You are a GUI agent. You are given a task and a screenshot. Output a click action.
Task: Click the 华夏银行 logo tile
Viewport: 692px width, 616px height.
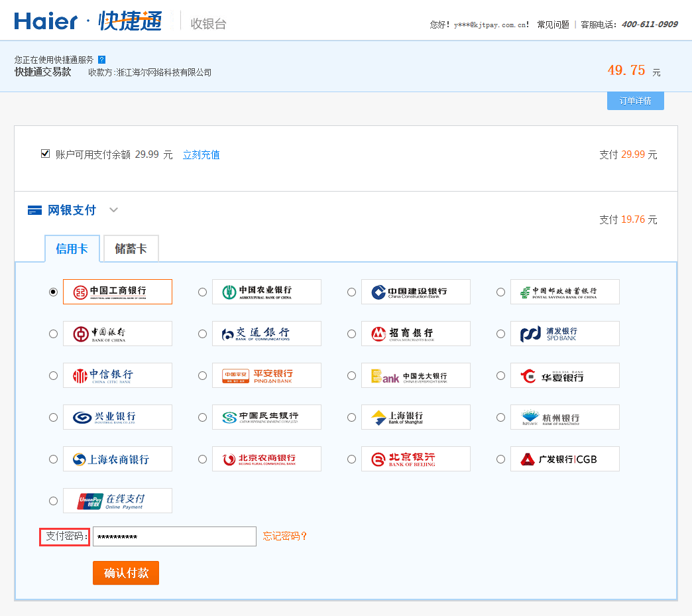565,375
